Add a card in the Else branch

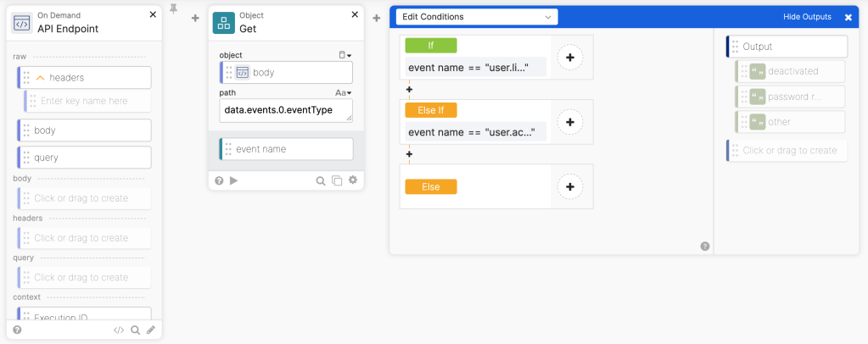coord(569,186)
